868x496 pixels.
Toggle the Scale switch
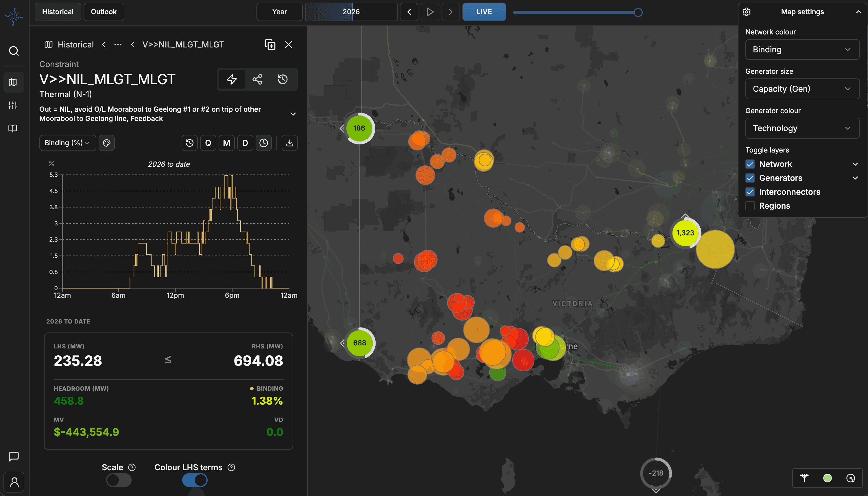click(119, 480)
